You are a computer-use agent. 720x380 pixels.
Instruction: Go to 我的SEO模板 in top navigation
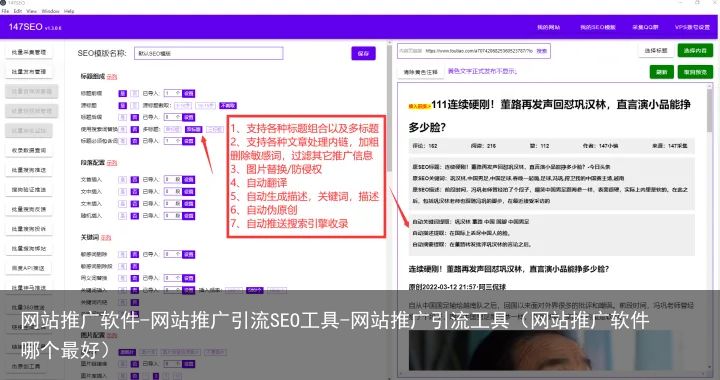pos(597,28)
